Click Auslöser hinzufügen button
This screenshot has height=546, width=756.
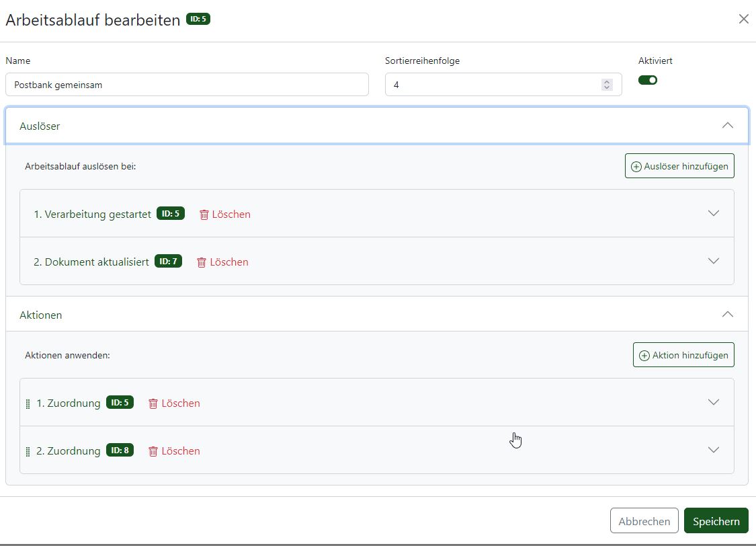pos(679,166)
